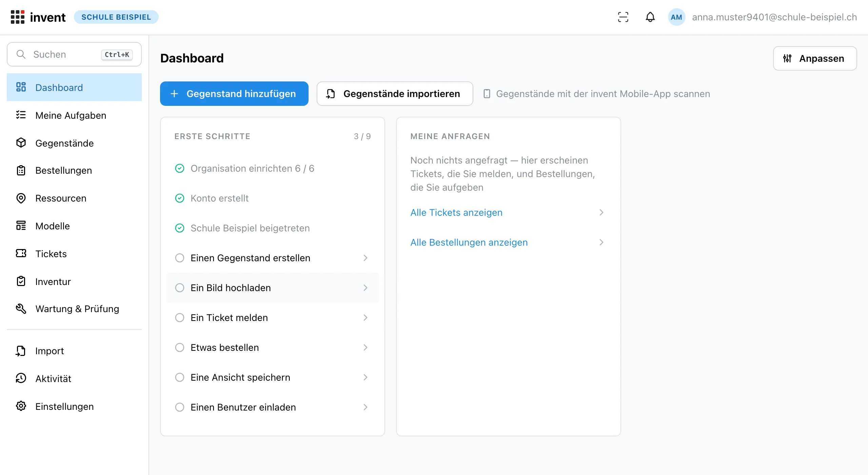Expand chevron on Etwas bestellen row
The height and width of the screenshot is (475, 868).
[x=365, y=347]
